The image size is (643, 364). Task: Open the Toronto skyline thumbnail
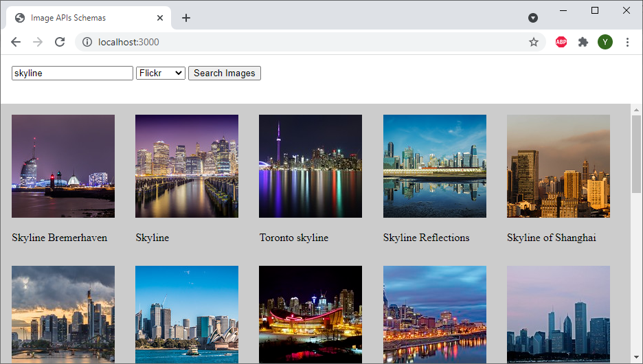click(x=311, y=166)
